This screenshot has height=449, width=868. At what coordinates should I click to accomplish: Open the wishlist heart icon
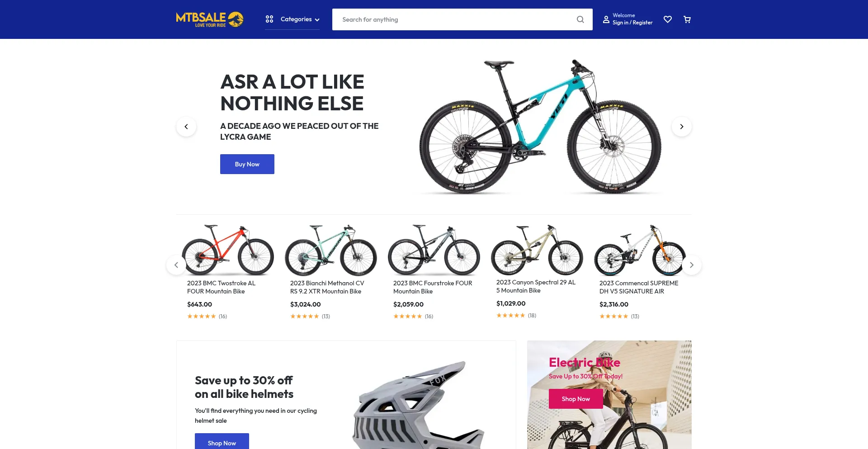pyautogui.click(x=667, y=19)
